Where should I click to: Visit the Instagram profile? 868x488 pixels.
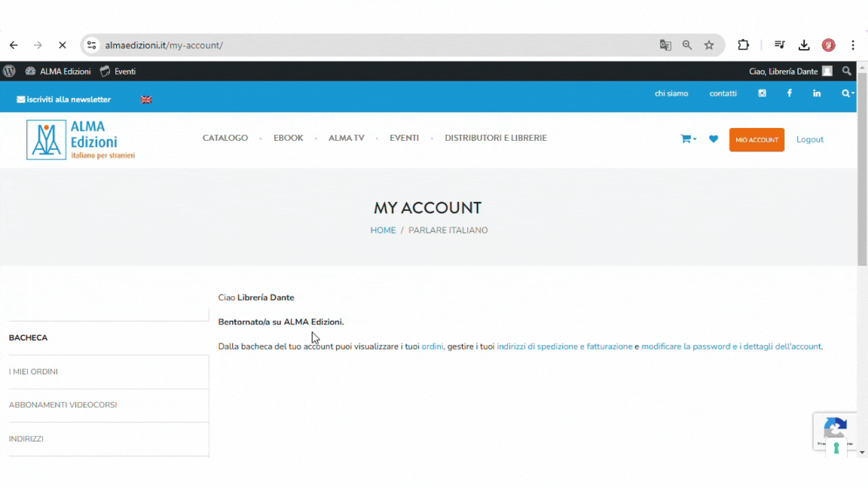tap(763, 93)
